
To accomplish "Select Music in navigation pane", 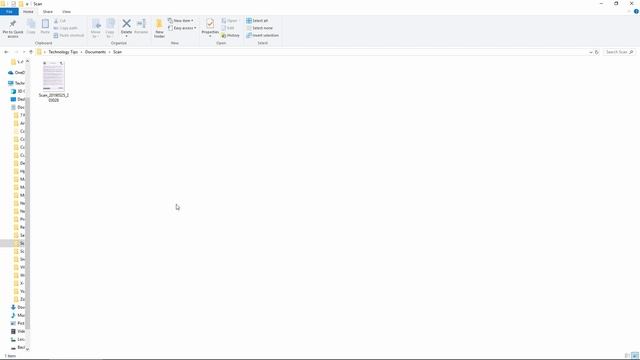I will (x=18, y=316).
